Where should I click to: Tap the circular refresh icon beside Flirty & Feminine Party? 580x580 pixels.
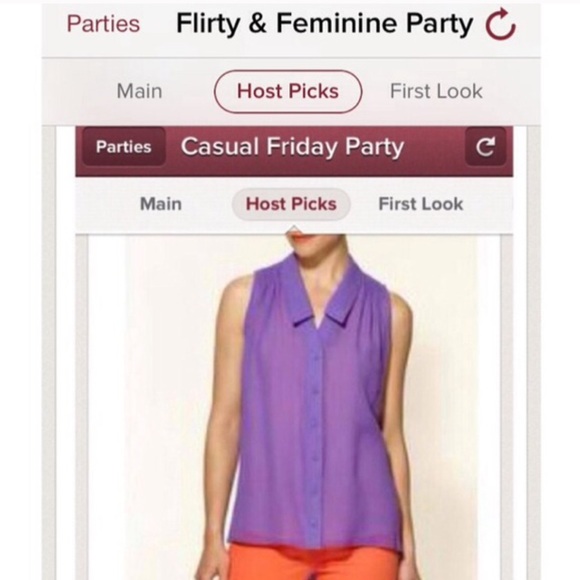(x=500, y=24)
